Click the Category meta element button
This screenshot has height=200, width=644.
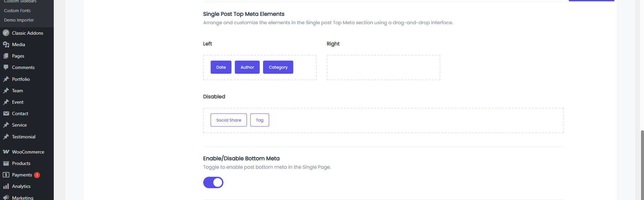(x=278, y=67)
